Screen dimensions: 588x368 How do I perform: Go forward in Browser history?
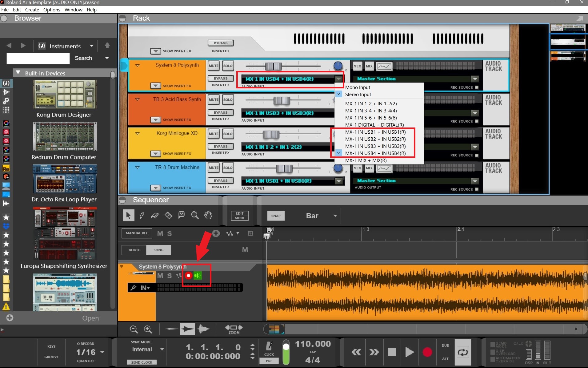23,46
